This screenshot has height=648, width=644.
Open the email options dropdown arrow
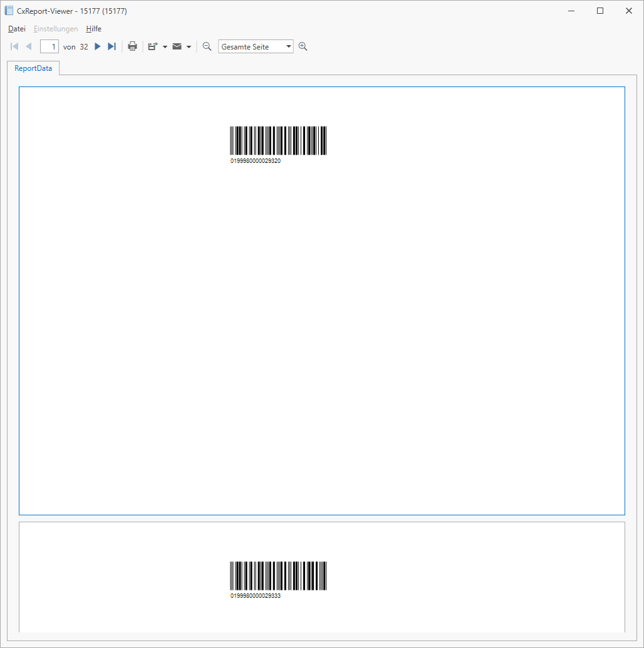coord(189,47)
